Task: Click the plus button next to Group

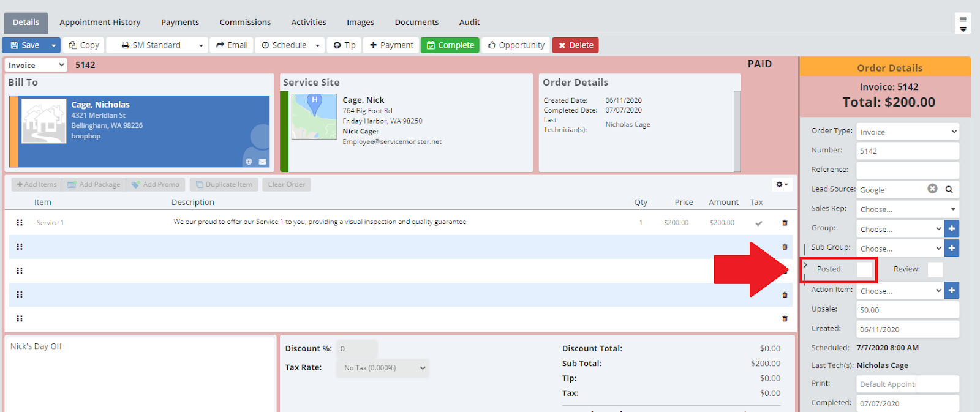Action: (x=951, y=228)
